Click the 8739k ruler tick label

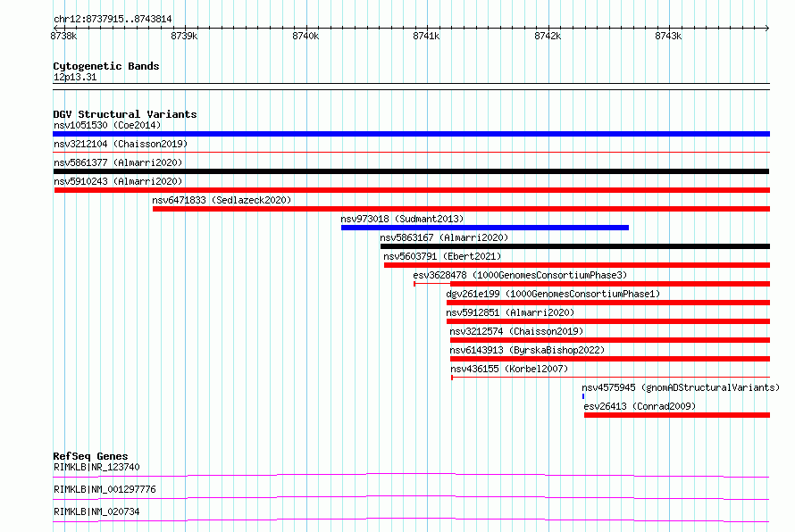point(184,36)
